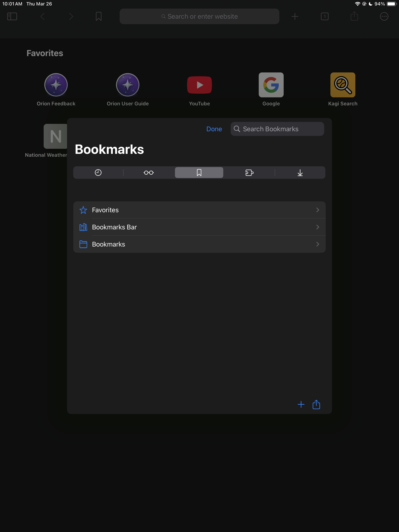
Task: Open the Orion Feedback favorite
Action: coord(56,85)
